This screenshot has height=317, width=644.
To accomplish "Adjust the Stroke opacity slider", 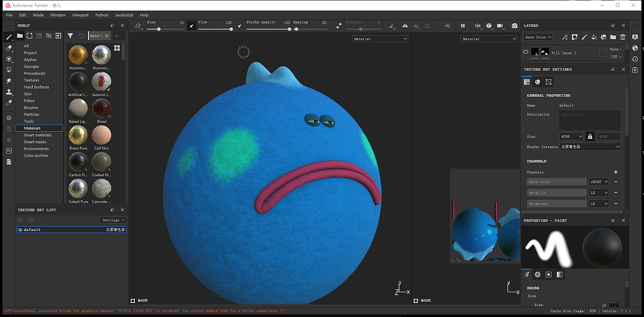I will 268,29.
